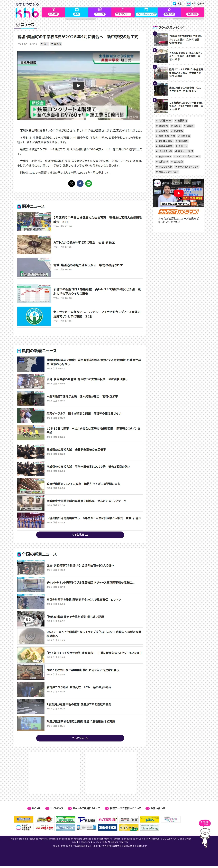Select the # 新型コロナウイルス tag
The image size is (218, 868).
pos(167,172)
